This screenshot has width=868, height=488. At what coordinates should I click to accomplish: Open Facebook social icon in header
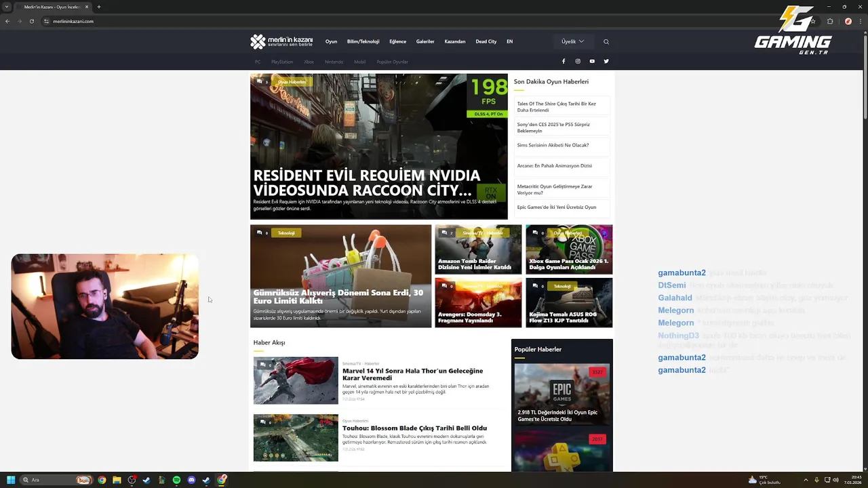click(563, 61)
